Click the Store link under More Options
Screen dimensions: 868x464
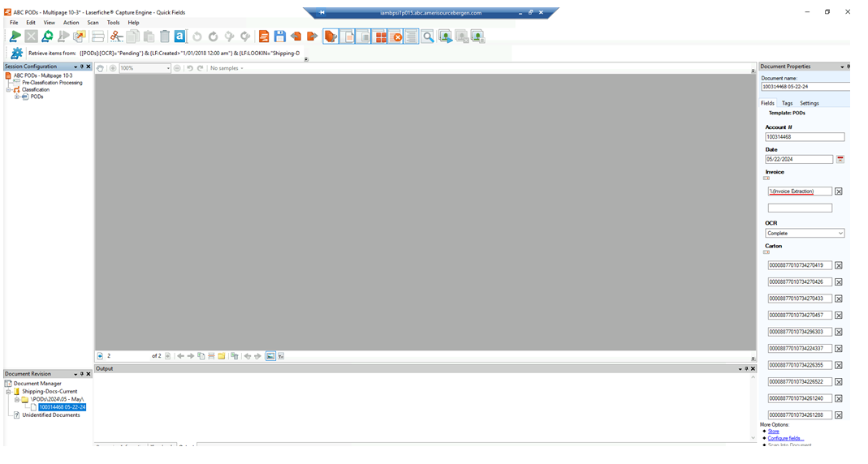(x=773, y=432)
